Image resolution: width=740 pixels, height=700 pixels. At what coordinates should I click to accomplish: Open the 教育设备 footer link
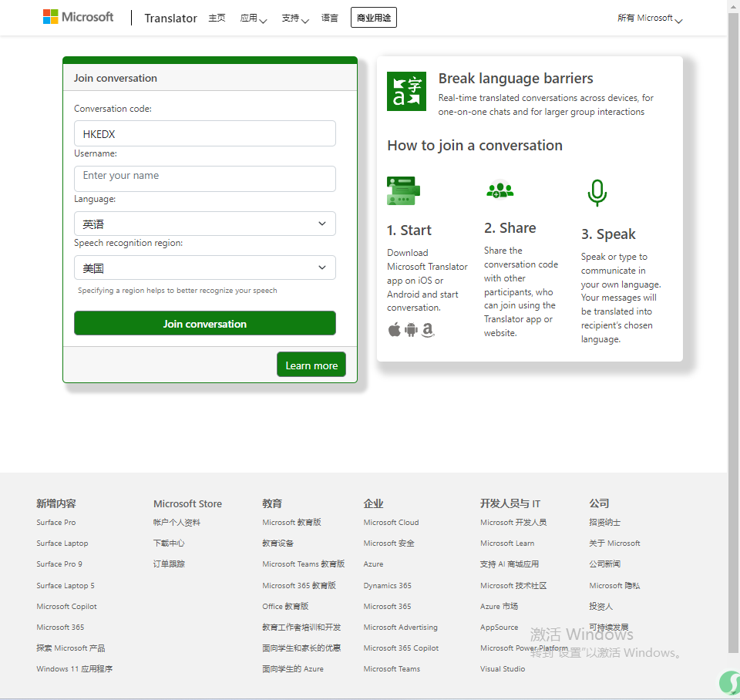click(x=278, y=543)
